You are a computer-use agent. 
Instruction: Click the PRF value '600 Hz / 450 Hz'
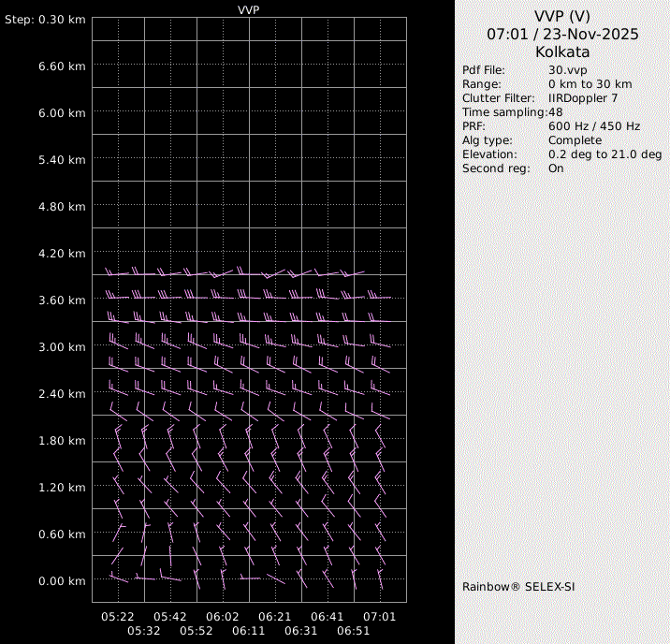pyautogui.click(x=593, y=126)
